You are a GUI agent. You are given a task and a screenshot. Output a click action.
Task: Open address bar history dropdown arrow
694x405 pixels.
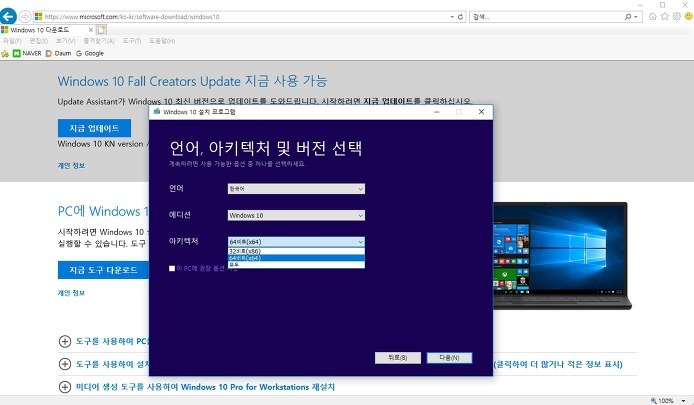pyautogui.click(x=452, y=17)
